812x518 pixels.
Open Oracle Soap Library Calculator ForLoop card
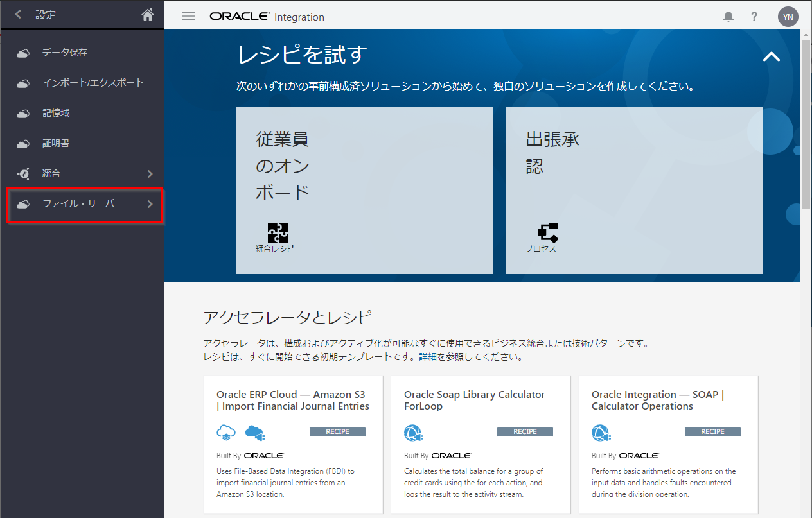pyautogui.click(x=481, y=444)
